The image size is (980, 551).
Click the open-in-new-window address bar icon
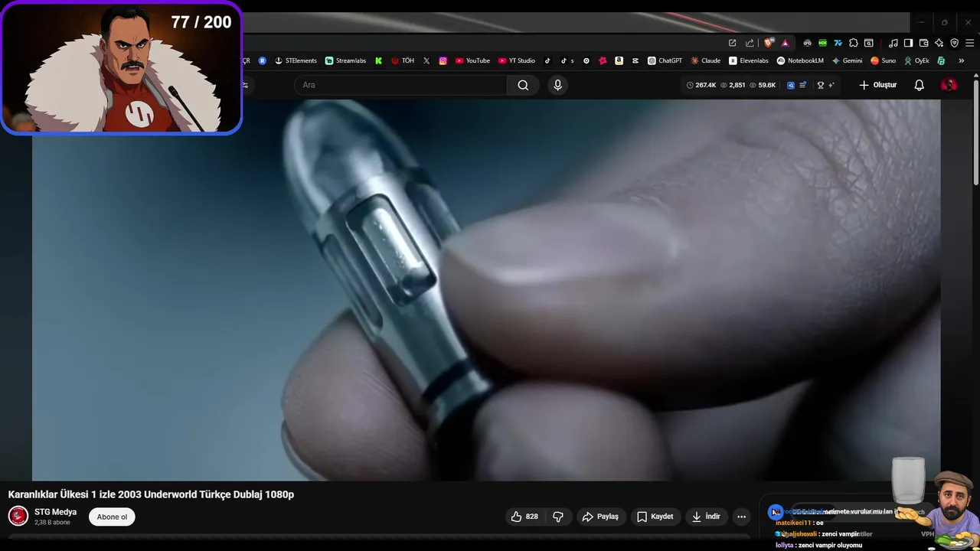click(733, 43)
